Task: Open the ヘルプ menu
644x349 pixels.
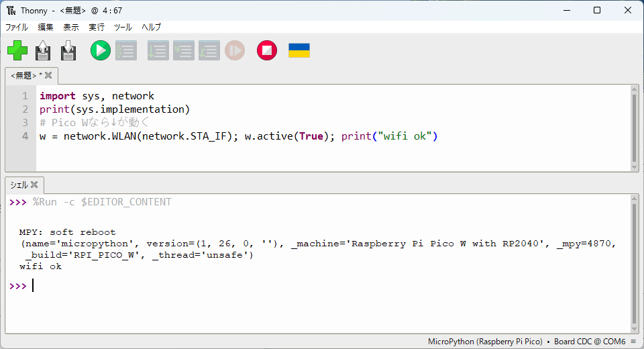Action: [x=151, y=27]
